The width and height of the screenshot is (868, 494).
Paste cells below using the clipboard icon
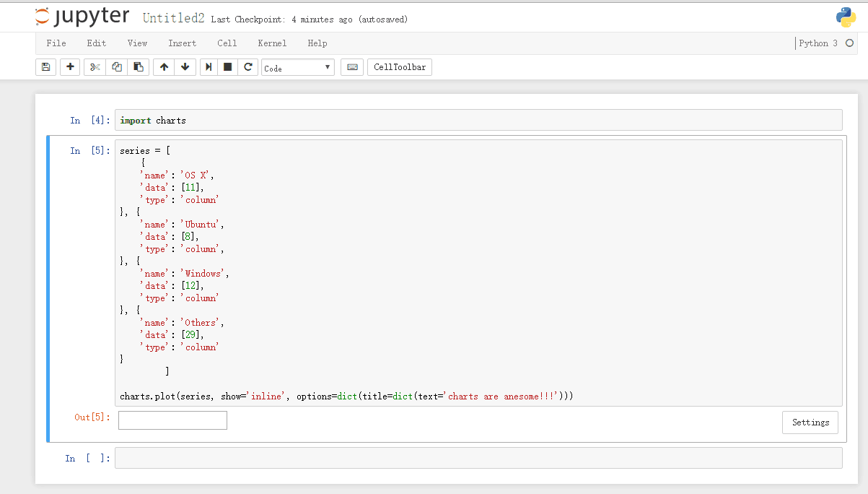(139, 67)
